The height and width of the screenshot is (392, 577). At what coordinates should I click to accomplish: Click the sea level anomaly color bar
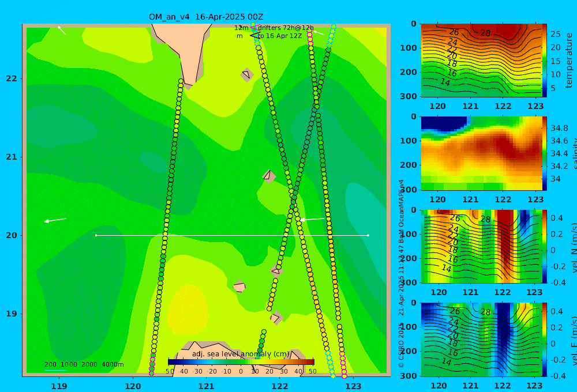click(x=241, y=362)
